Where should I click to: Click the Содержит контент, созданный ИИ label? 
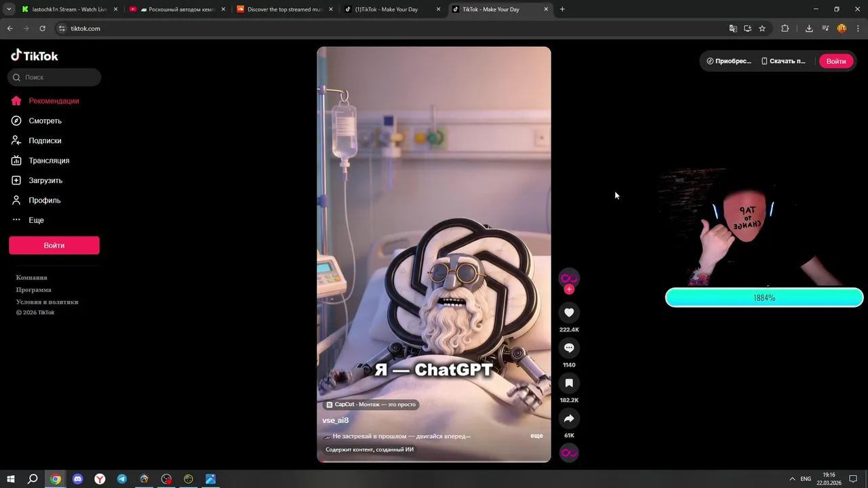click(370, 449)
